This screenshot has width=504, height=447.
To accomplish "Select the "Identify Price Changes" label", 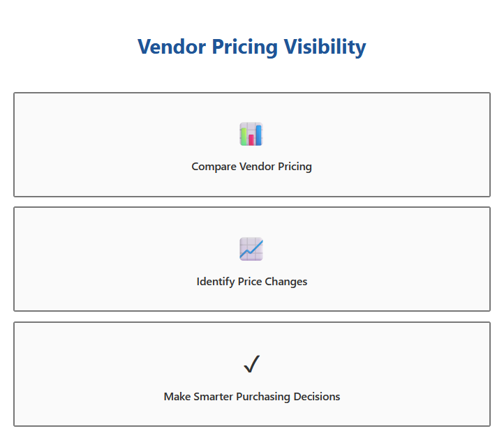I will click(x=251, y=282).
